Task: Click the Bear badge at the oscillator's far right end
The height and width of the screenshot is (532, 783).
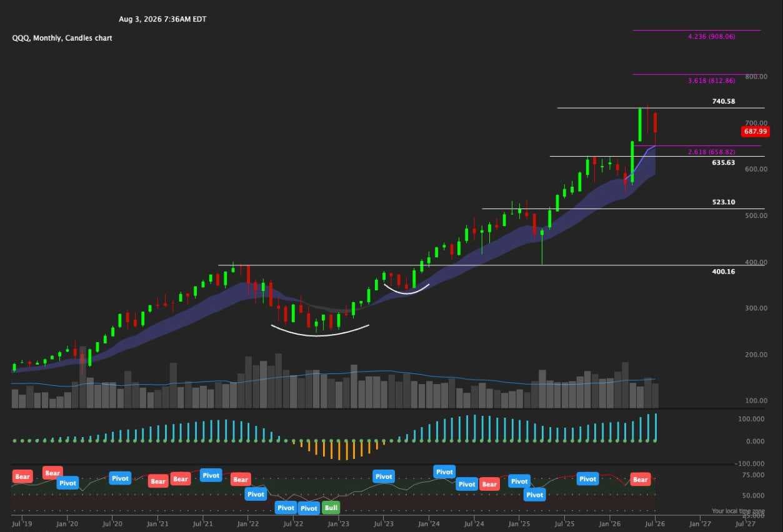Action: coord(640,480)
